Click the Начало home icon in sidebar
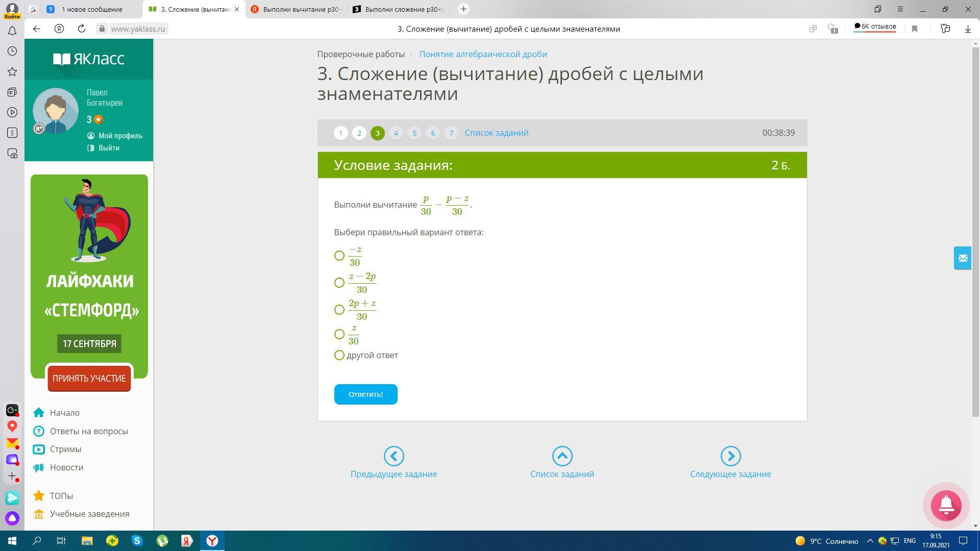The height and width of the screenshot is (551, 980). 39,413
